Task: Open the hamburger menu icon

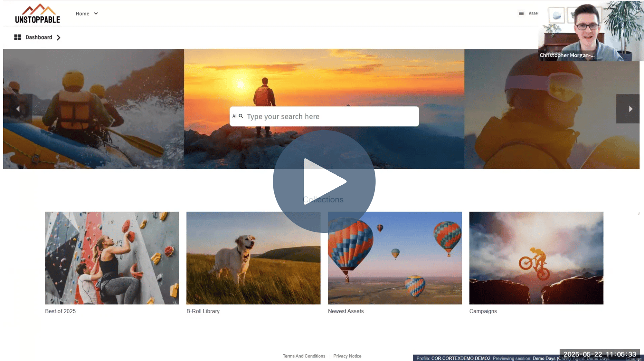Action: pos(521,14)
